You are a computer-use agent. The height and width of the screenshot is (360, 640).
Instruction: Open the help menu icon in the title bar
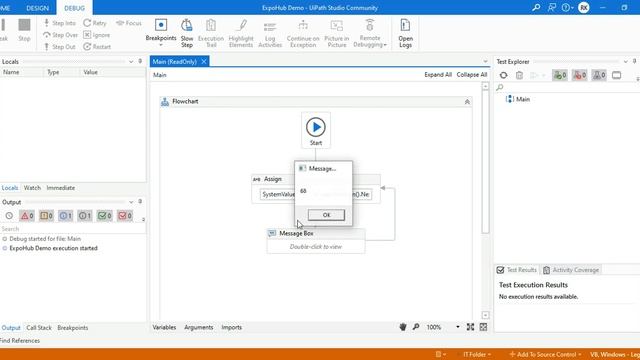pos(567,7)
